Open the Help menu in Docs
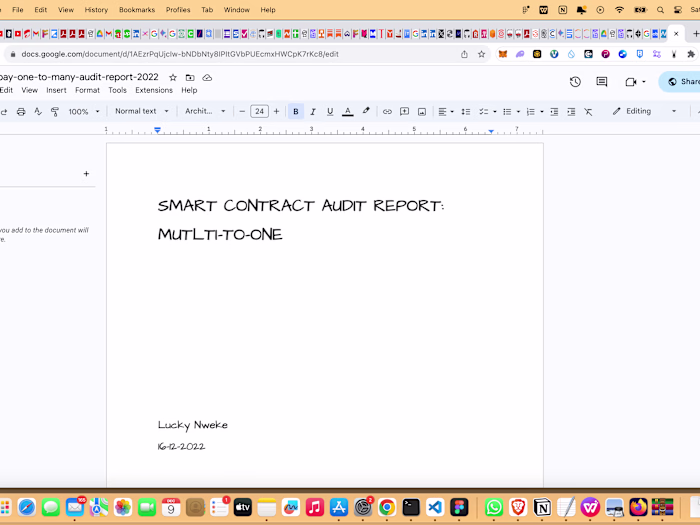Image resolution: width=700 pixels, height=525 pixels. point(189,90)
